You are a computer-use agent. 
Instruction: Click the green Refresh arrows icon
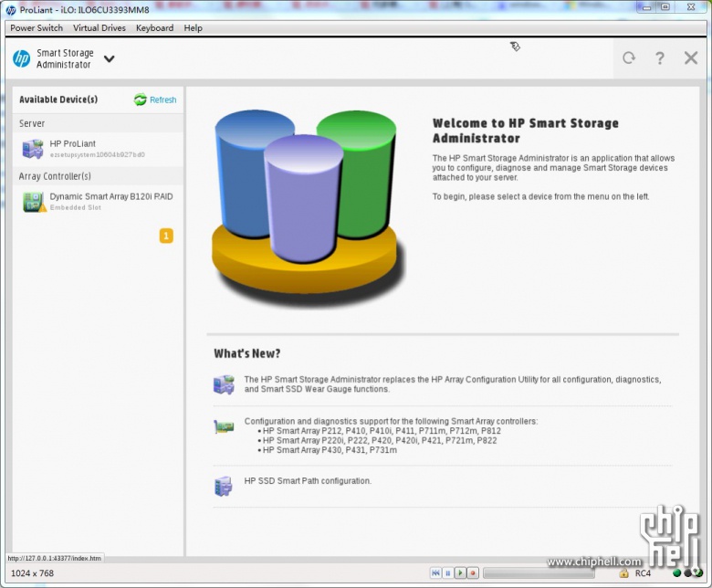tap(141, 100)
